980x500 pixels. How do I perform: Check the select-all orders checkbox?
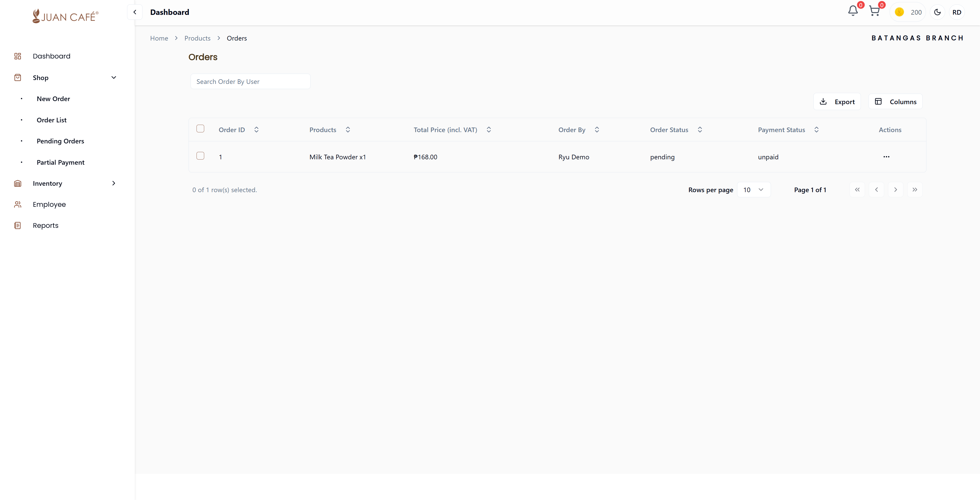click(x=200, y=129)
